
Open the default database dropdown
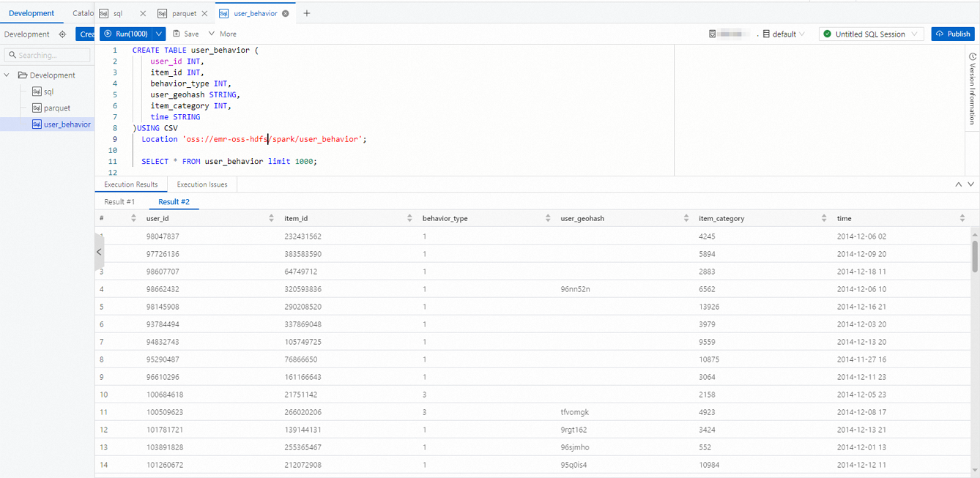click(x=784, y=34)
